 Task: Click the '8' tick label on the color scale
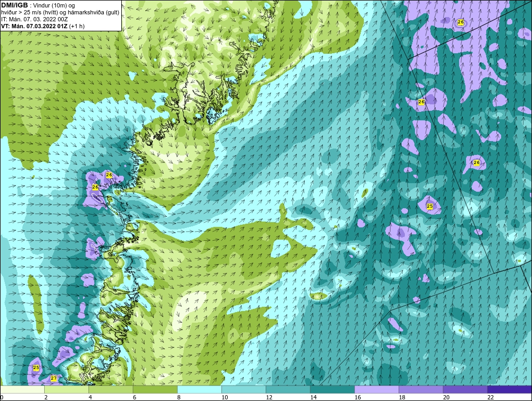point(179,398)
